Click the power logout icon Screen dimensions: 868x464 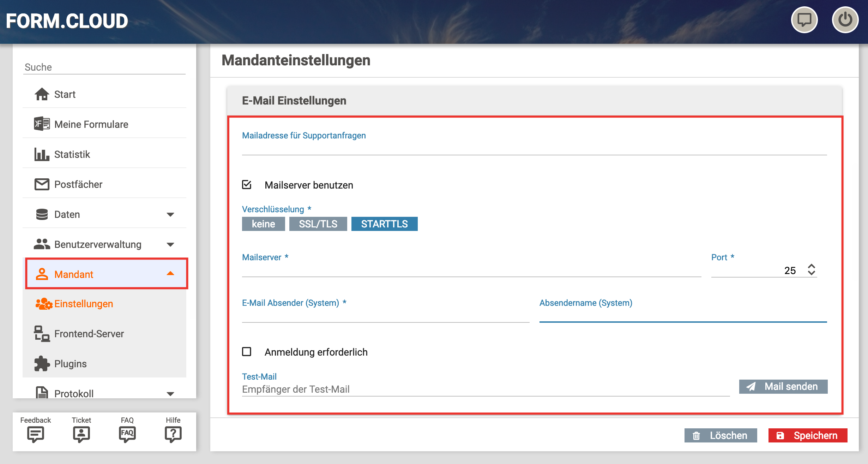point(845,20)
